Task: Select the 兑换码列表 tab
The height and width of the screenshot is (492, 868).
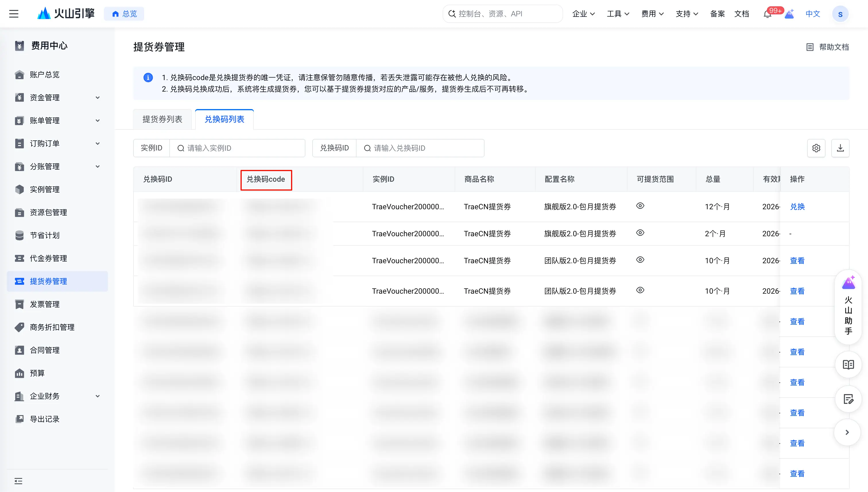Action: [x=224, y=119]
